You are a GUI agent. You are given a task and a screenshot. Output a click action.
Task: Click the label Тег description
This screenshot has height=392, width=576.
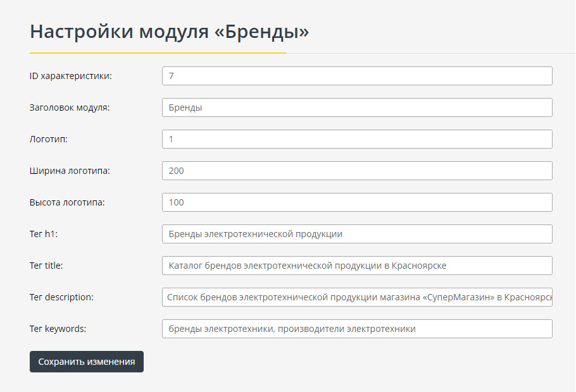[61, 297]
